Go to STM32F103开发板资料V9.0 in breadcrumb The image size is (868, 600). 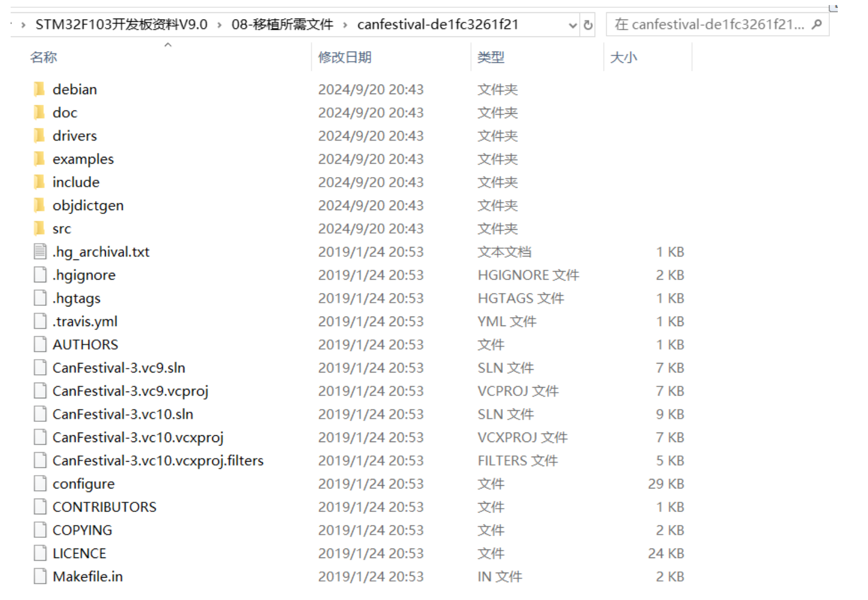click(122, 25)
